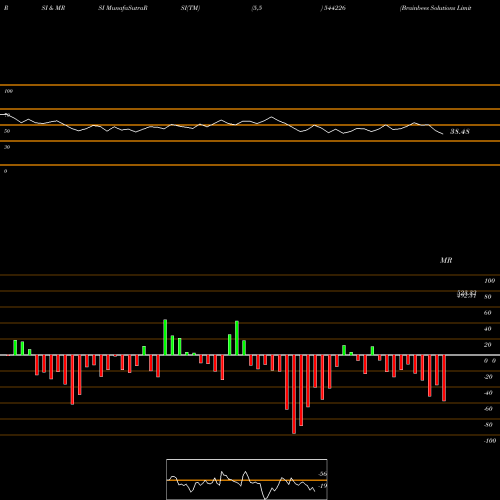Click the '20' label on MR axis
The width and height of the screenshot is (500, 500).
487,345
